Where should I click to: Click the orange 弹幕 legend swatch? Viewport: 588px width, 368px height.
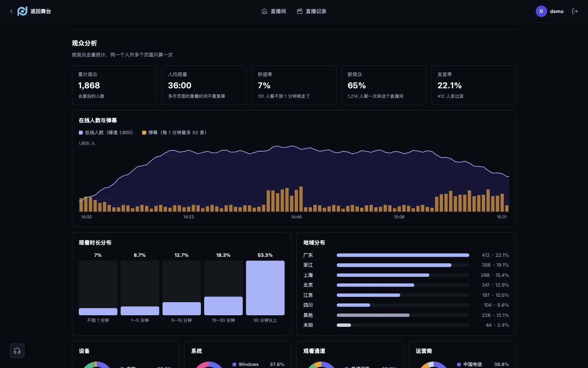pos(144,132)
